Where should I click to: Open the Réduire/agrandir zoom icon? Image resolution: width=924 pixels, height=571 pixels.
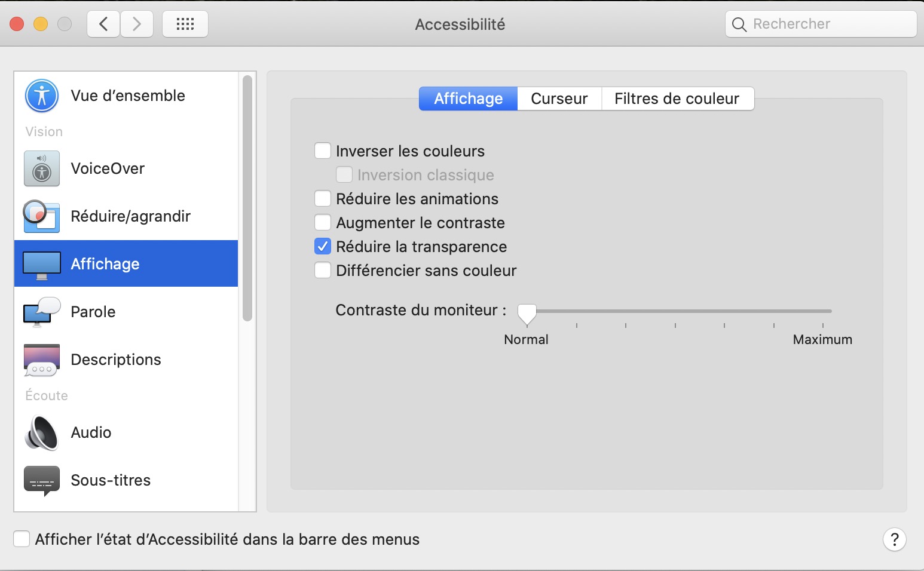(42, 216)
